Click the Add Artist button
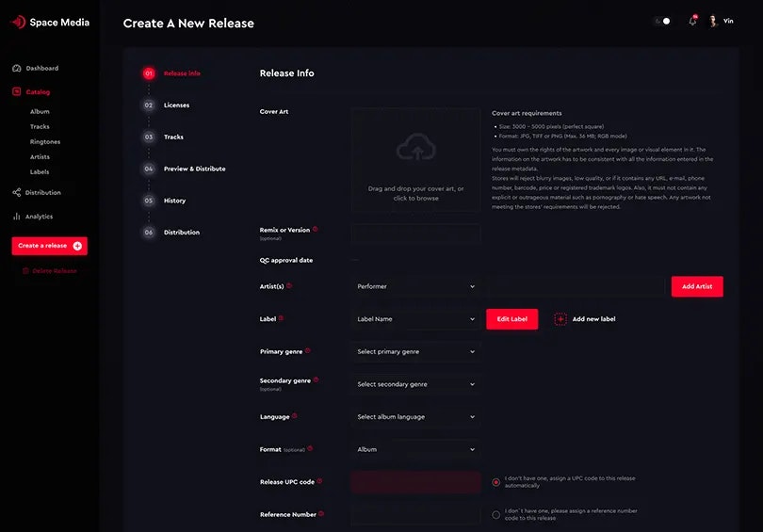Viewport: 763px width, 532px height. (x=697, y=286)
